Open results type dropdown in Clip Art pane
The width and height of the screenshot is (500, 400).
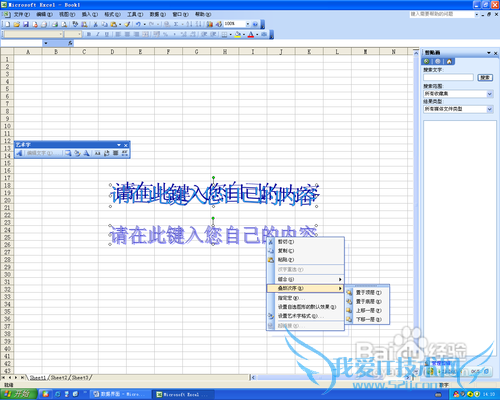point(490,109)
